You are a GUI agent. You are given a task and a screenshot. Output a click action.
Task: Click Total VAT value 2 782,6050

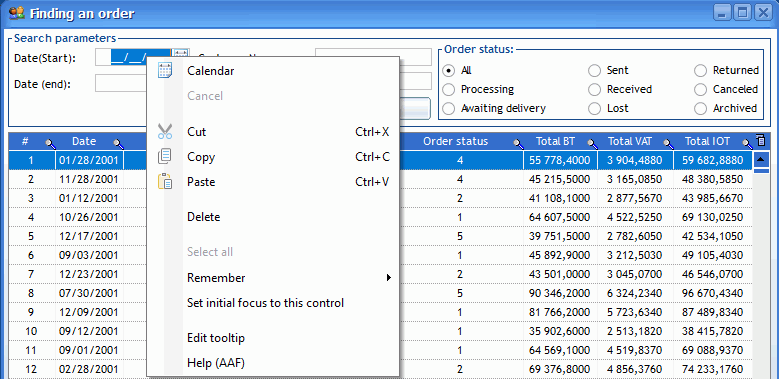tap(636, 236)
